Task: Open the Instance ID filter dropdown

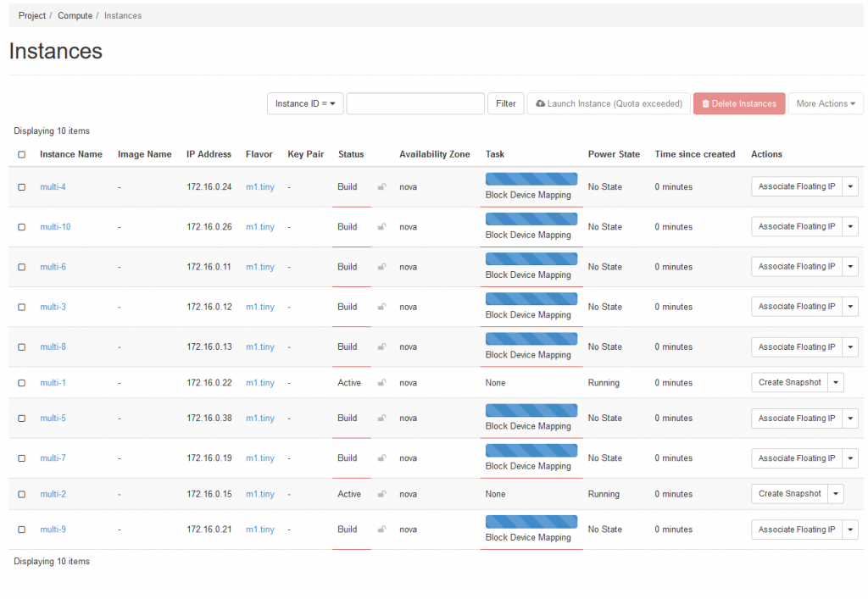Action: point(305,103)
